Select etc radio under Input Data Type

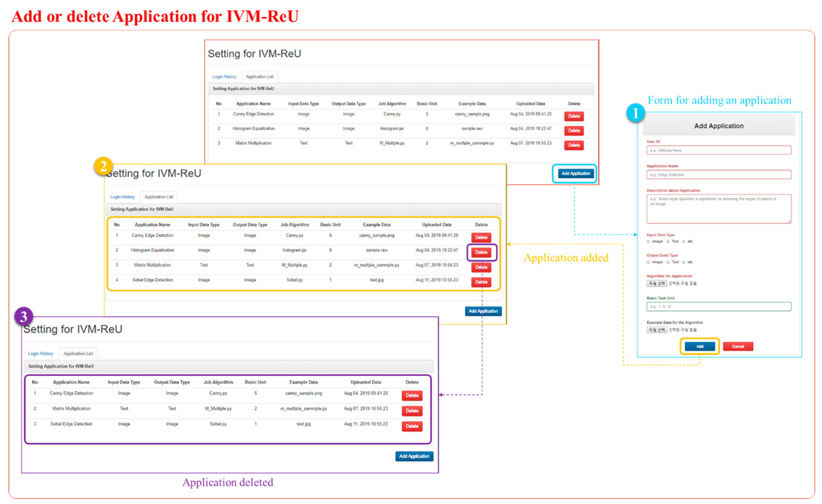684,241
